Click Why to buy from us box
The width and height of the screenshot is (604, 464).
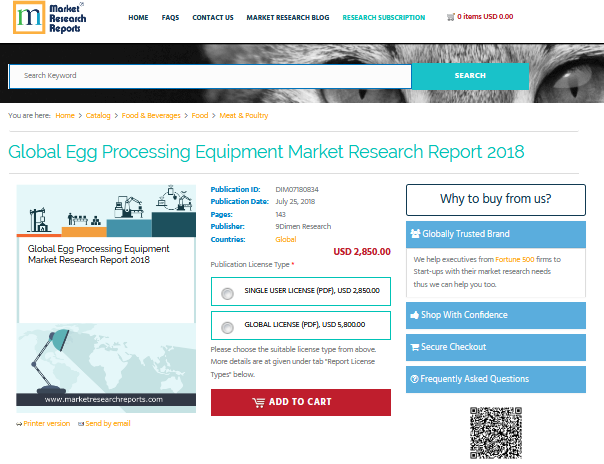coord(496,200)
